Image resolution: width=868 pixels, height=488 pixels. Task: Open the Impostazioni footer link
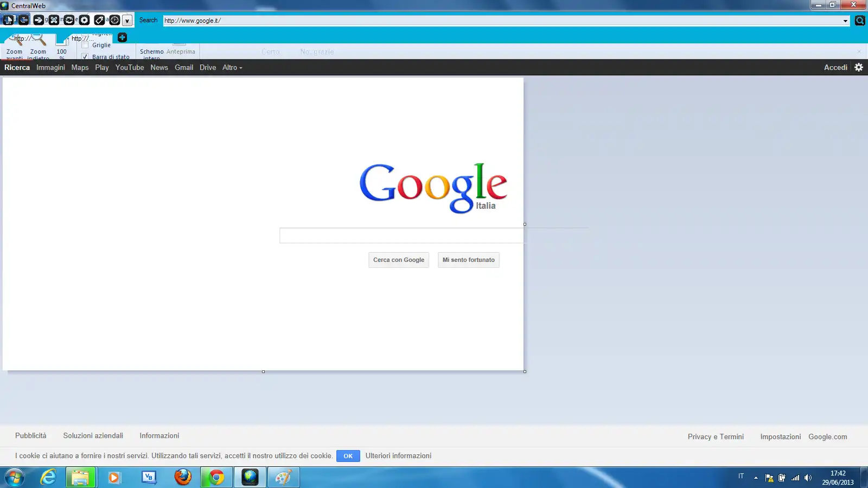point(781,437)
